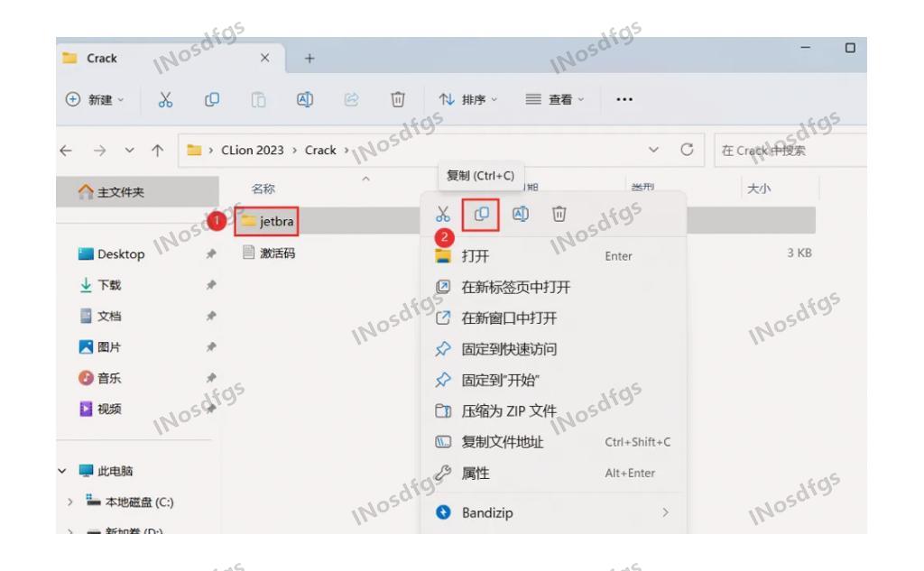Image resolution: width=924 pixels, height=571 pixels.
Task: Unpin 下载 using its pin icon
Action: [x=210, y=285]
